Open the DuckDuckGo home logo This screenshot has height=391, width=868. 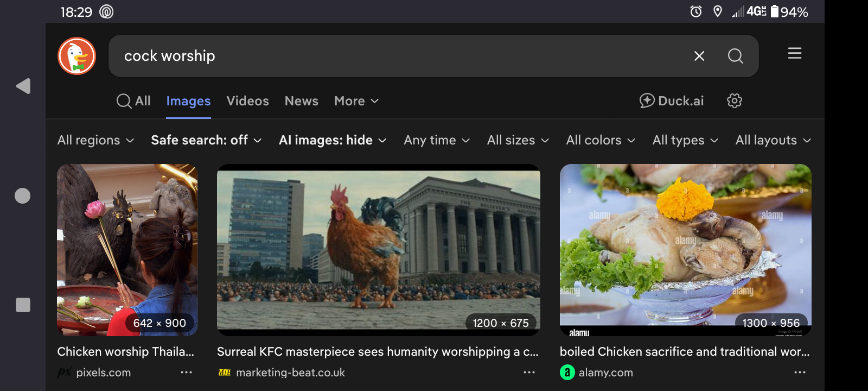77,56
